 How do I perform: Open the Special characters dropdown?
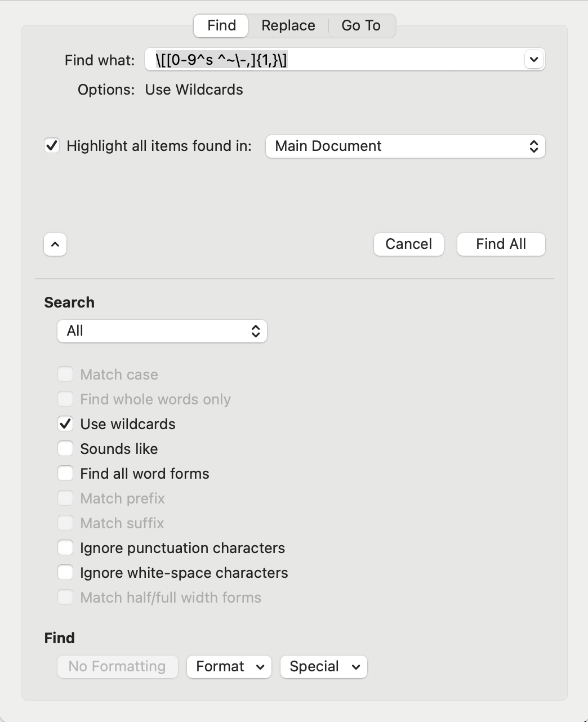click(x=324, y=667)
